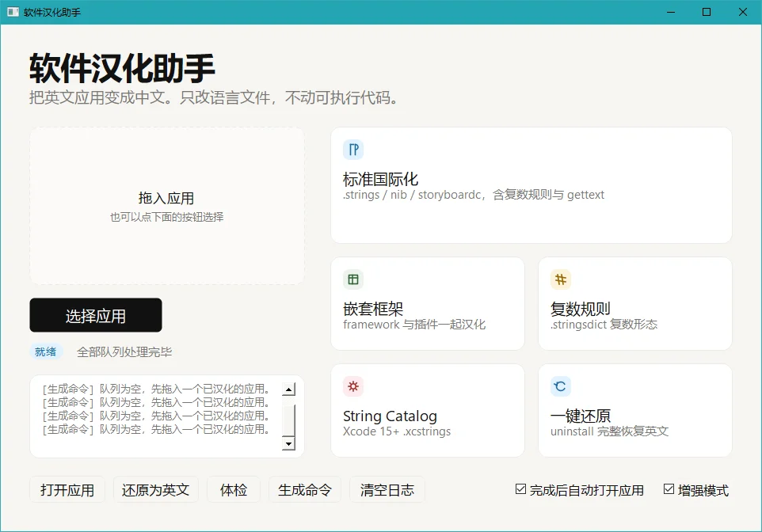Screen dimensions: 762x532
Task: Click the log scrollbar down arrow
Action: tap(288, 443)
